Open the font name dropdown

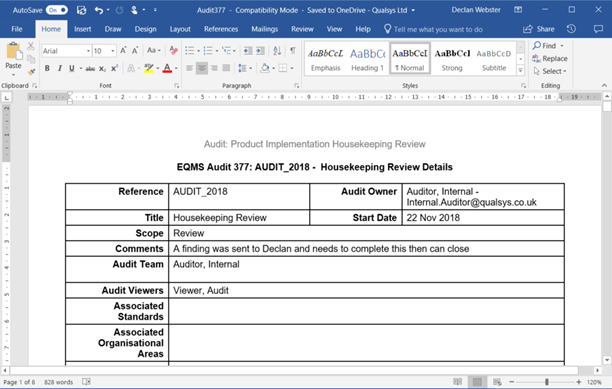click(x=88, y=51)
